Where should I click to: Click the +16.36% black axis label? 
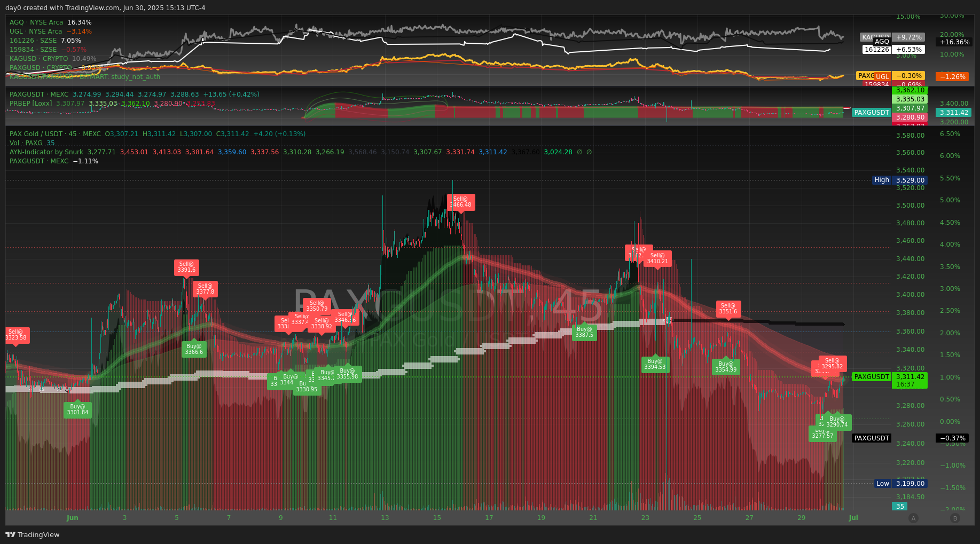pos(954,42)
